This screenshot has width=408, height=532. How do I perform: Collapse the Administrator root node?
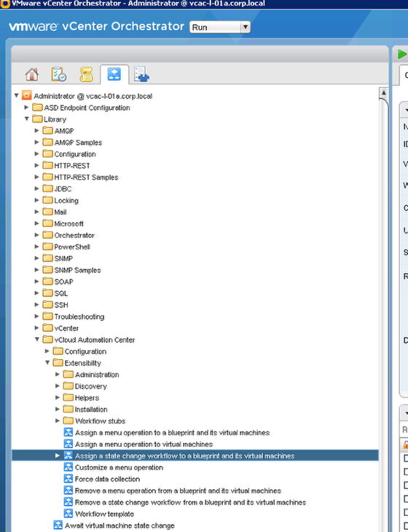(16, 95)
